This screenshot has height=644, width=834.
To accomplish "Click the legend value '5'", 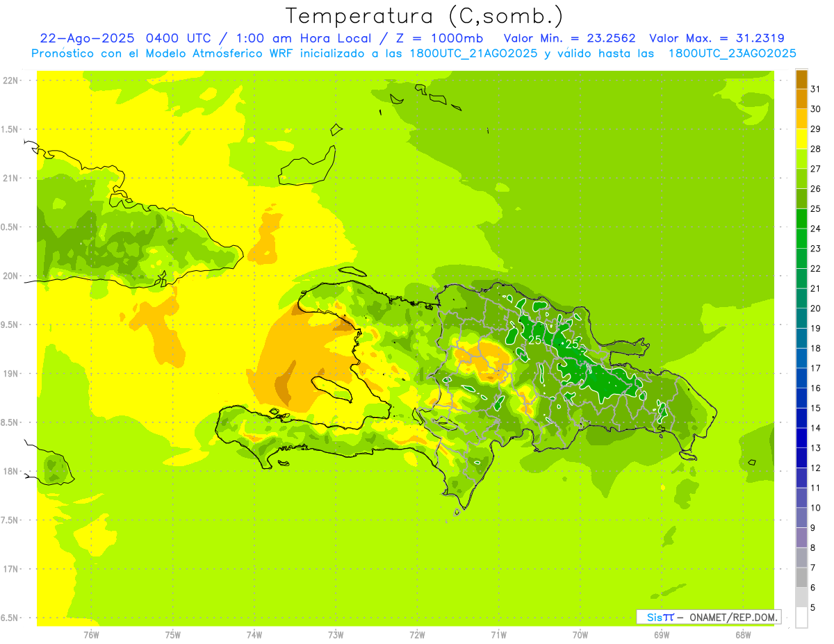I will 813,608.
